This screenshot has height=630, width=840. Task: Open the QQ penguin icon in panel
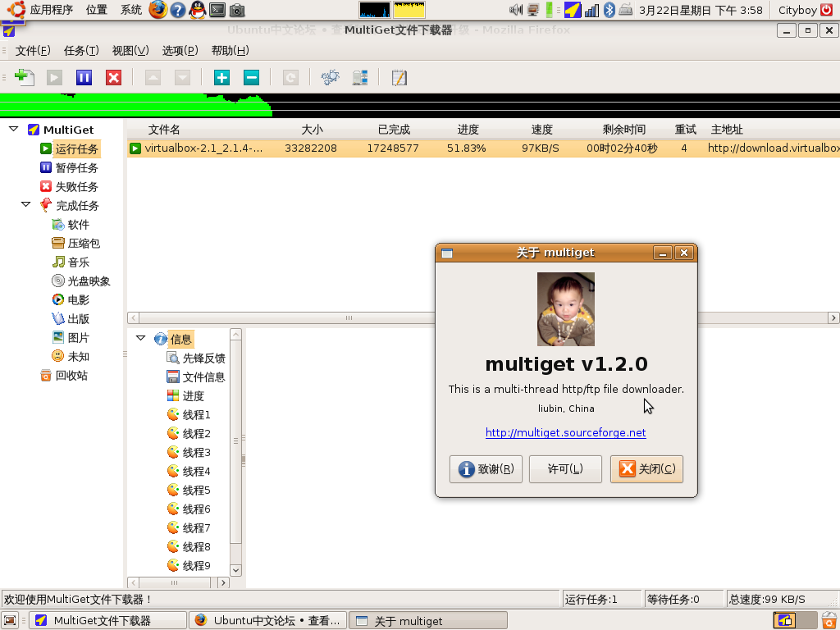point(198,10)
